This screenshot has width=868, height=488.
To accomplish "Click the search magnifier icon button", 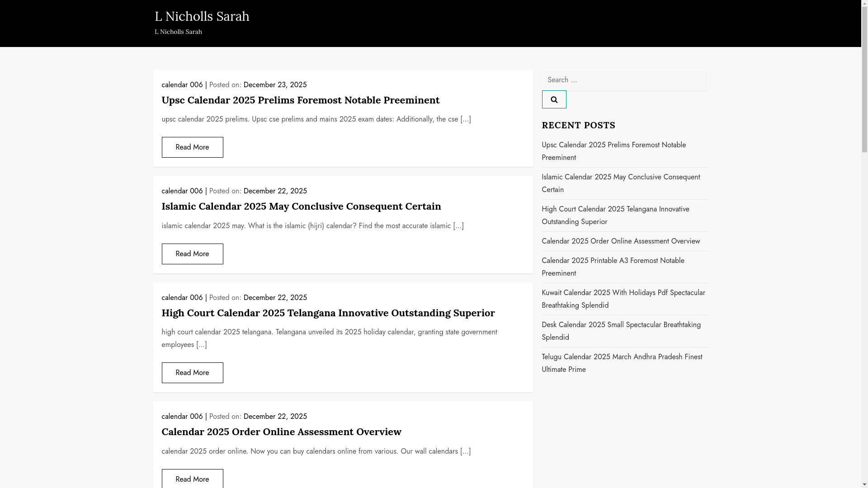I will (x=554, y=99).
